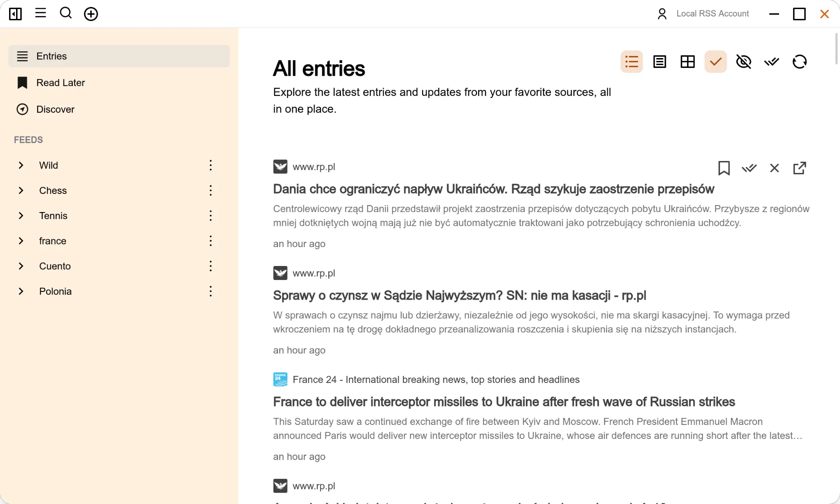Open the hamburger menu in title bar
The height and width of the screenshot is (504, 840).
click(x=40, y=13)
